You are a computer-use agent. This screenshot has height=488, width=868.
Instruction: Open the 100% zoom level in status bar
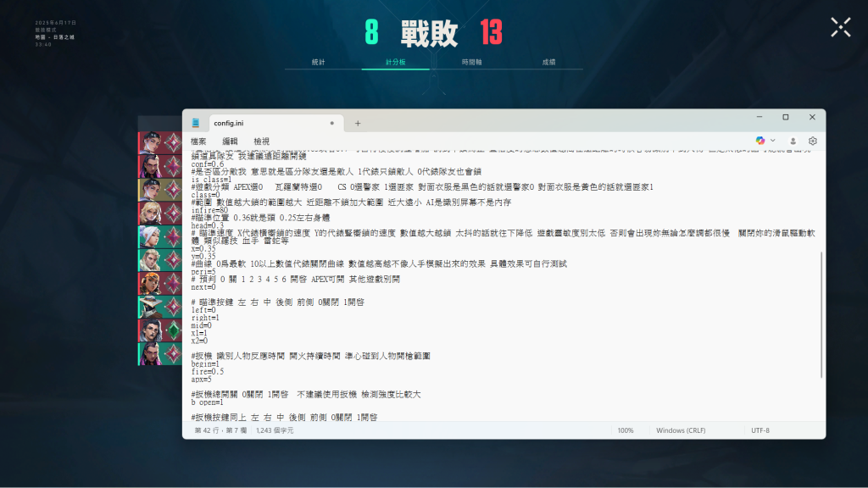pyautogui.click(x=626, y=430)
